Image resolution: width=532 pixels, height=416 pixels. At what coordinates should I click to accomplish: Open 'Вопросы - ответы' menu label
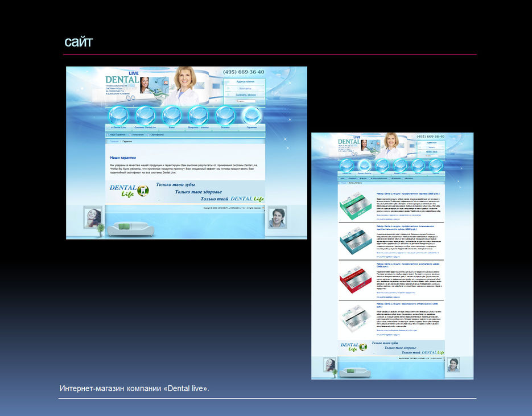tap(199, 127)
